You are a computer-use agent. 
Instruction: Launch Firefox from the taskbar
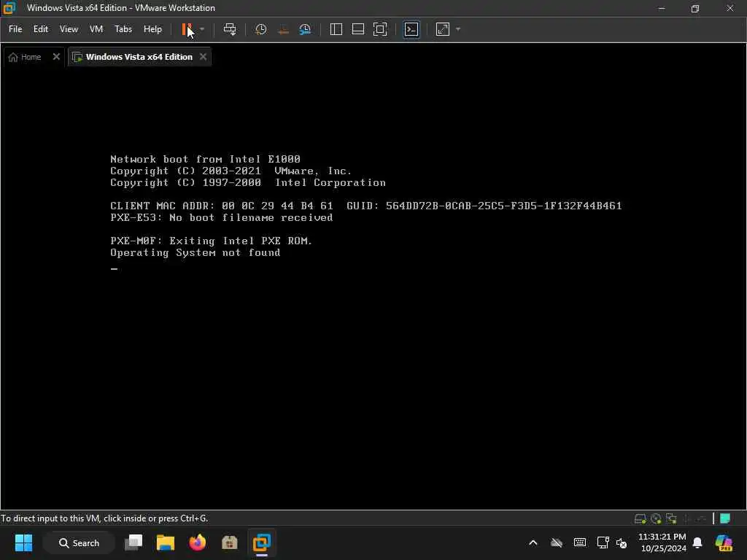pos(197,542)
